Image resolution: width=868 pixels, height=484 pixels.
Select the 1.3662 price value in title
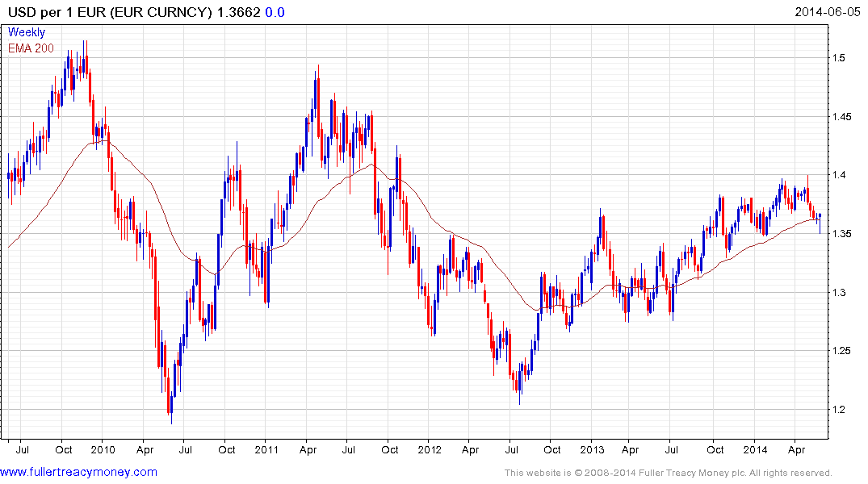tap(238, 12)
